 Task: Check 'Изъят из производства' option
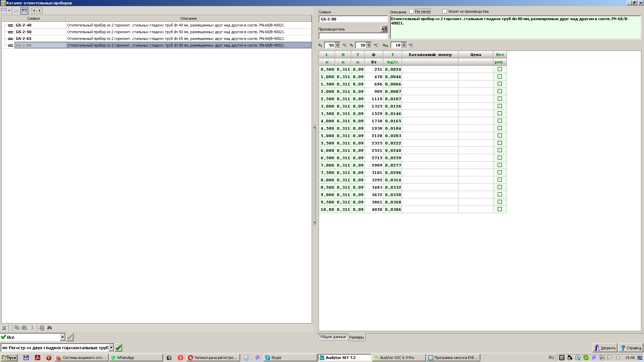(444, 11)
